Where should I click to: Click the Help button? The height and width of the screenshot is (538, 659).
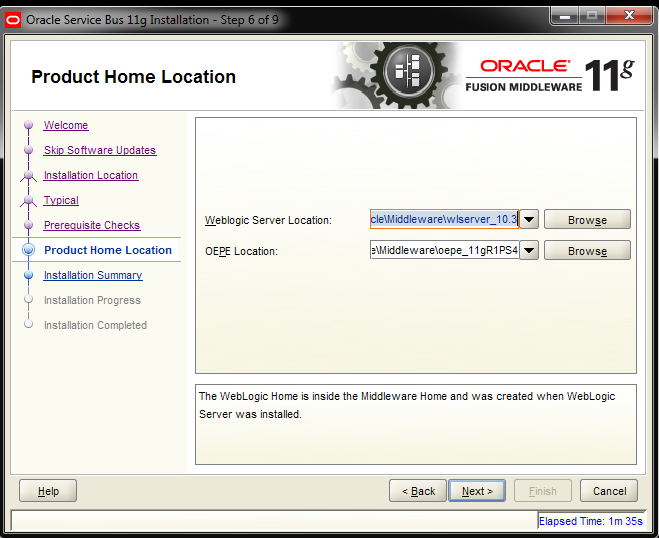(x=48, y=491)
